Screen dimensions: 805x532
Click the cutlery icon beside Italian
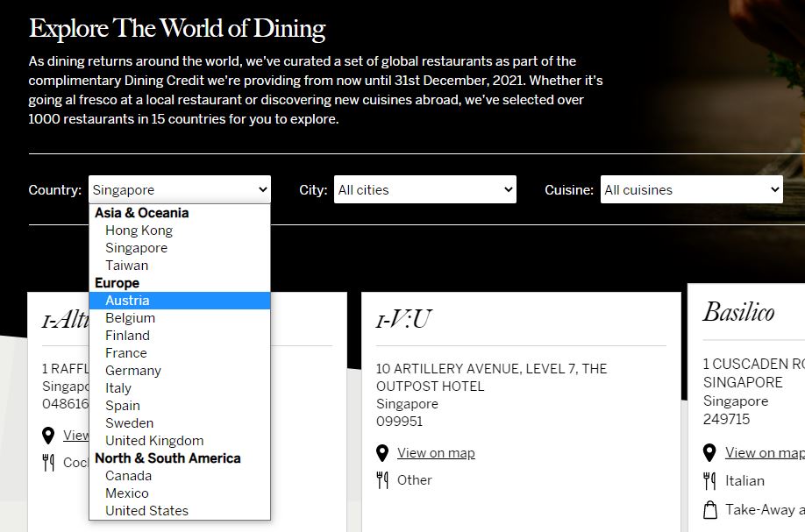point(709,480)
